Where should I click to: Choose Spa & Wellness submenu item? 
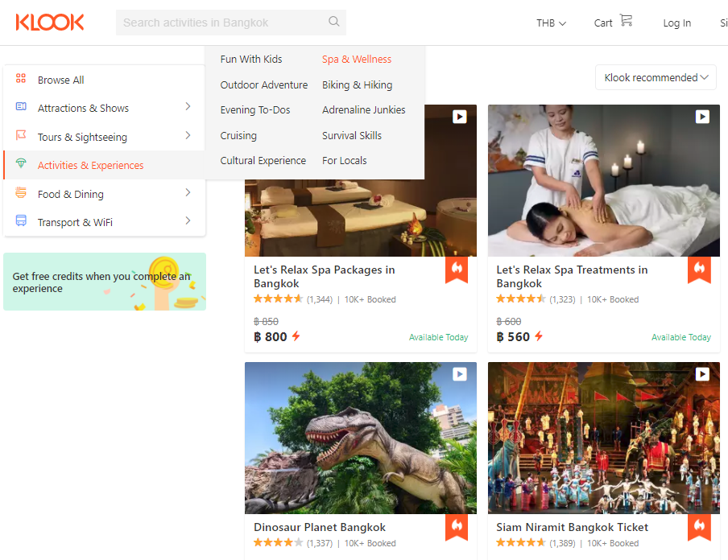[357, 60]
